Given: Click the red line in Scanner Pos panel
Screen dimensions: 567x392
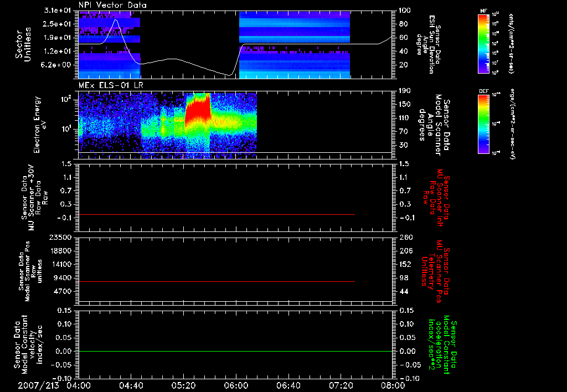Looking at the screenshot, I should [x=217, y=281].
